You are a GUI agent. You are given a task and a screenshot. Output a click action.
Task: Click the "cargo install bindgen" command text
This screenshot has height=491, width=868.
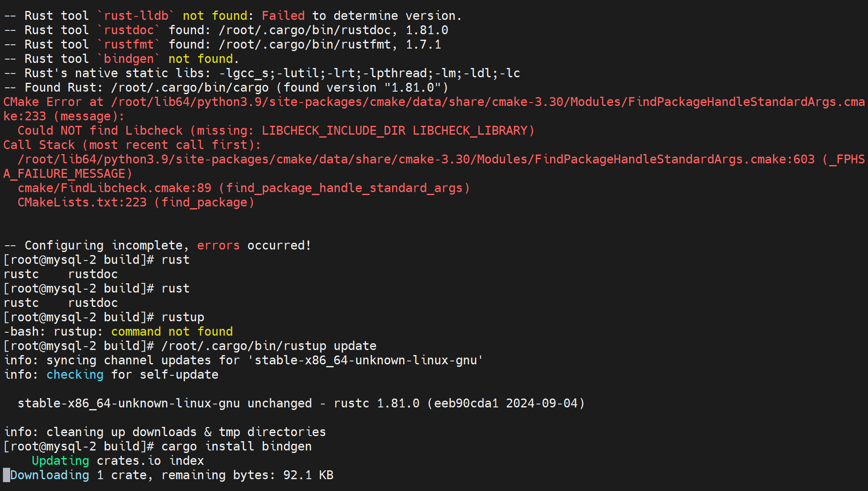point(236,446)
